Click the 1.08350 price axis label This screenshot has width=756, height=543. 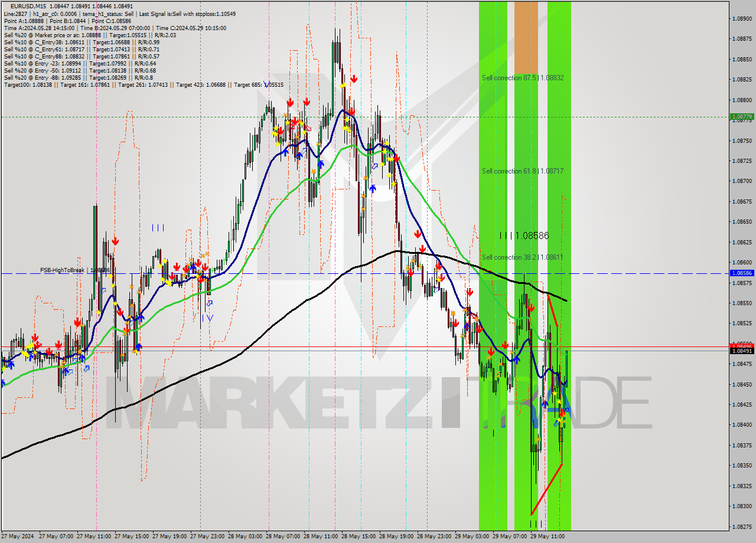pyautogui.click(x=742, y=466)
